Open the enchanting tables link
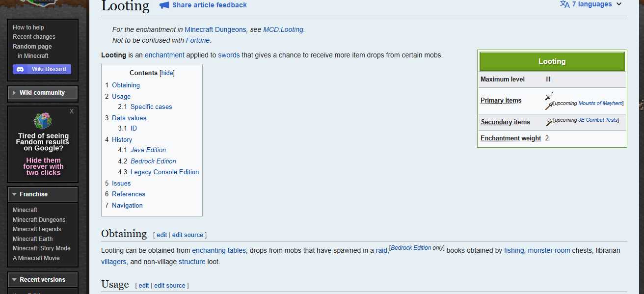The image size is (644, 294). click(x=219, y=250)
